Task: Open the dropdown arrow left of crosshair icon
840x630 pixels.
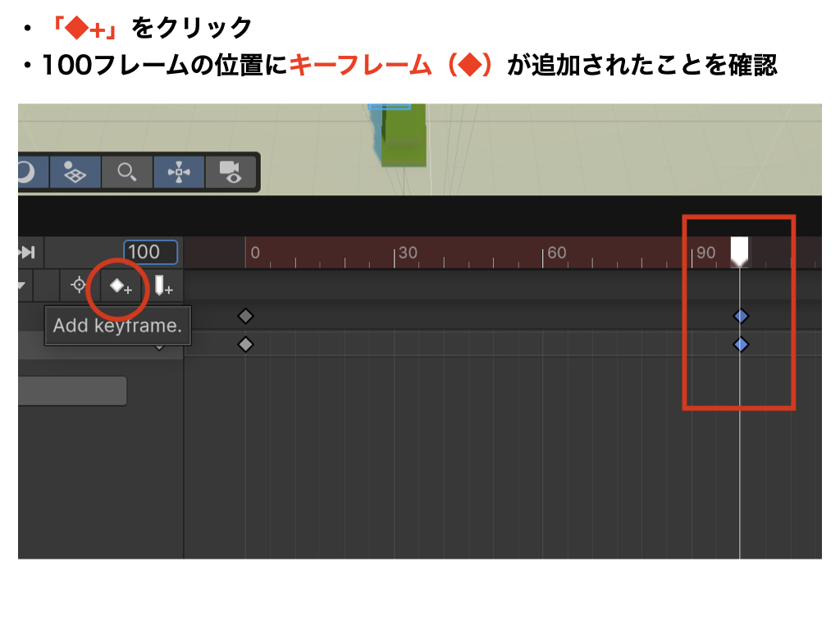Action: (21, 286)
